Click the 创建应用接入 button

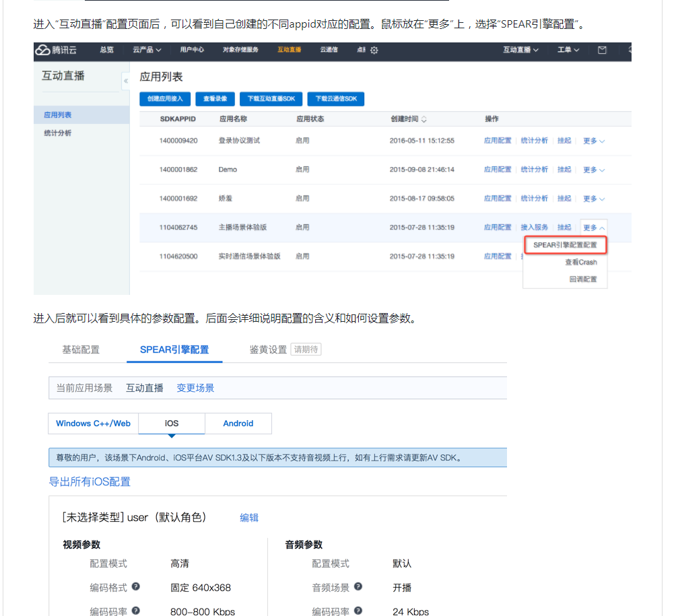pos(165,99)
